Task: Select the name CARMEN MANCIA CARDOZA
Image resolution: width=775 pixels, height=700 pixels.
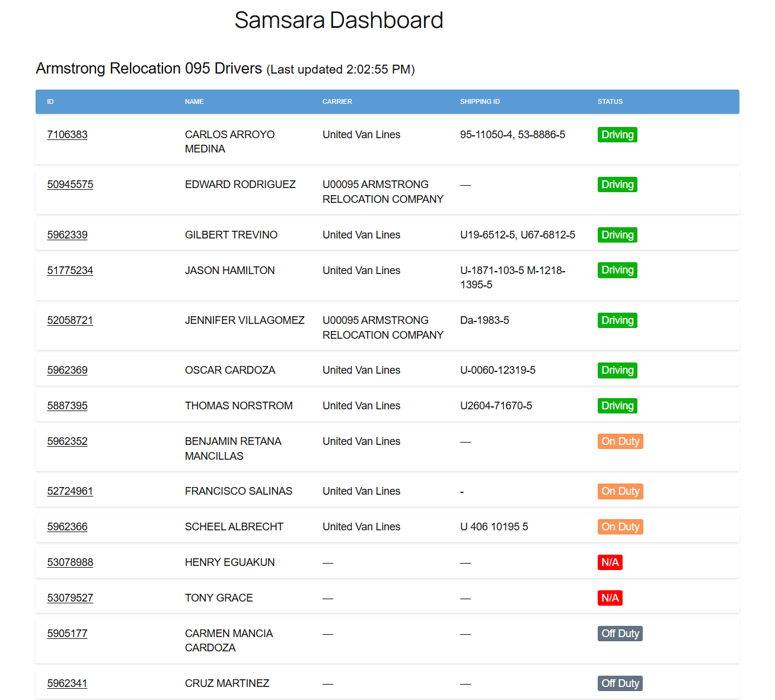Action: coord(229,641)
